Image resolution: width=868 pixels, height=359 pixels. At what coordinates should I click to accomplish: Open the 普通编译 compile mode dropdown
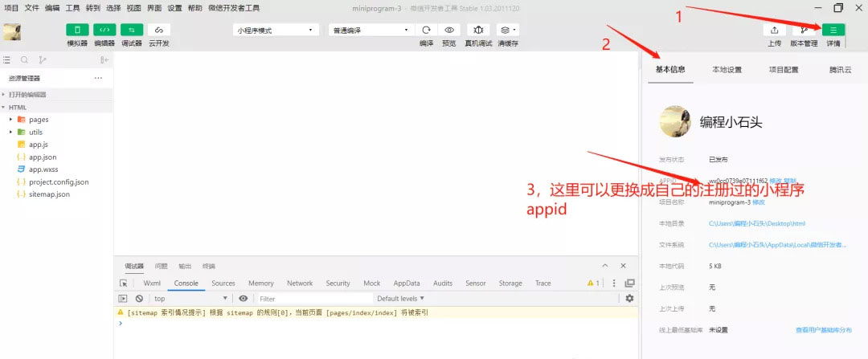(x=371, y=30)
